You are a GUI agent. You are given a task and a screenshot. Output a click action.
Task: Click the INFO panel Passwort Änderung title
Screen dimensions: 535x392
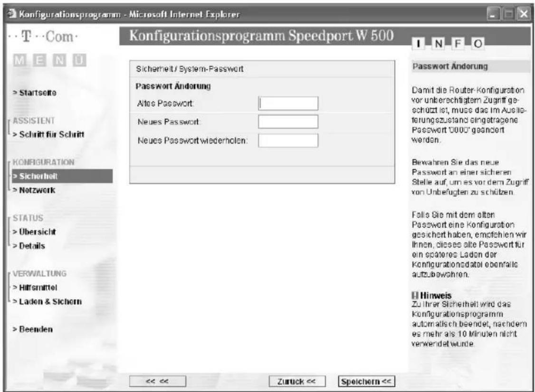click(x=450, y=66)
